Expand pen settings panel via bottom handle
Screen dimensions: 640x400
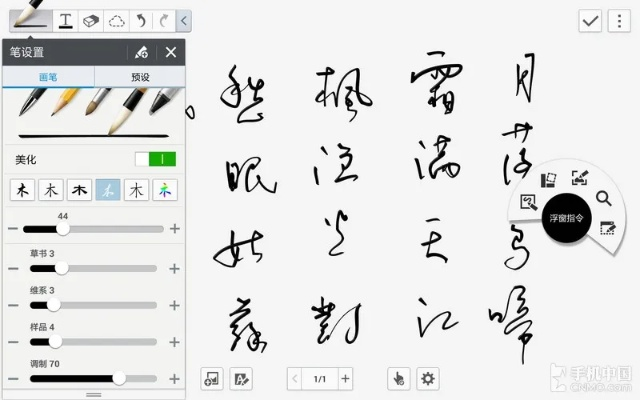coord(93,395)
